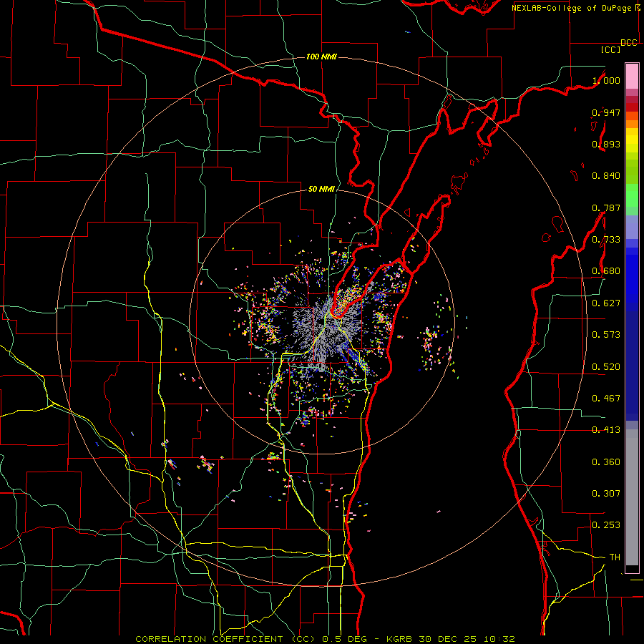Screen dimensions: 644x644
Task: Click the 0.787 legend value
Action: click(606, 208)
